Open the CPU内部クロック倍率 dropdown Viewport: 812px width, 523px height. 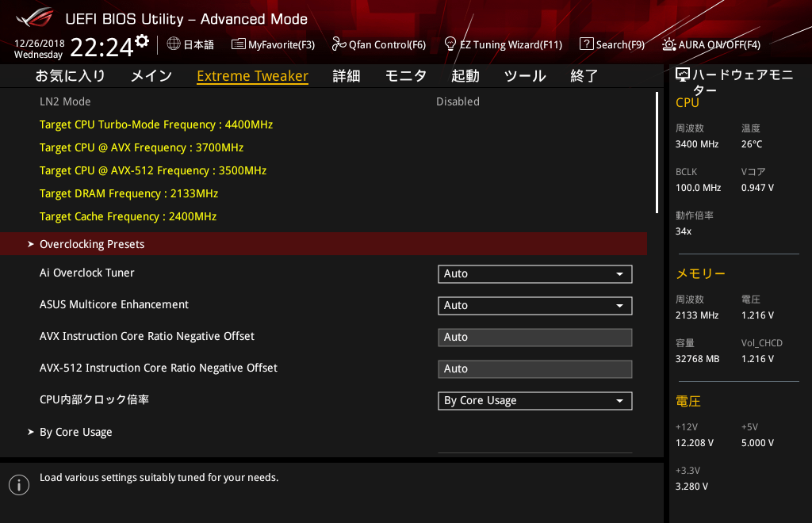click(x=535, y=400)
